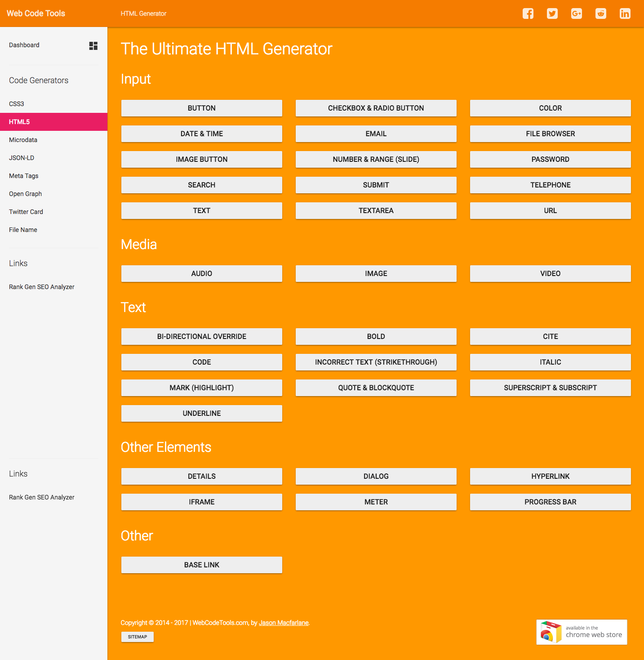644x660 pixels.
Task: Choose the Telephone input generator
Action: pos(551,185)
